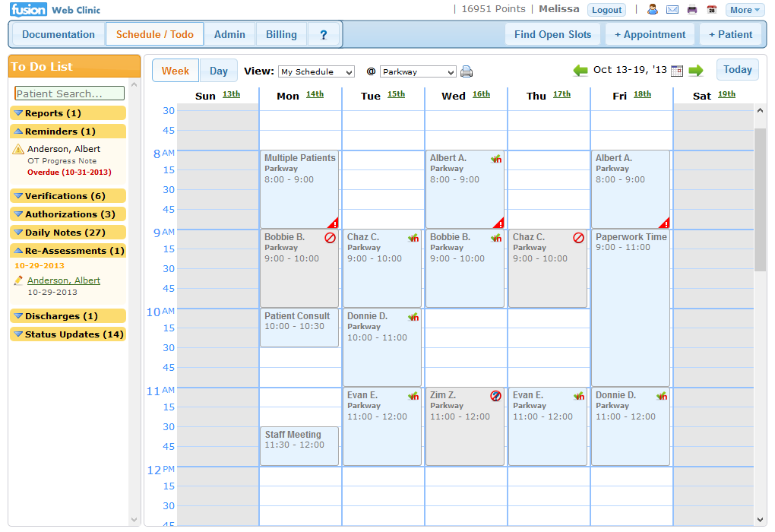Open the Billing tab
Screen dimensions: 775x532
(281, 34)
